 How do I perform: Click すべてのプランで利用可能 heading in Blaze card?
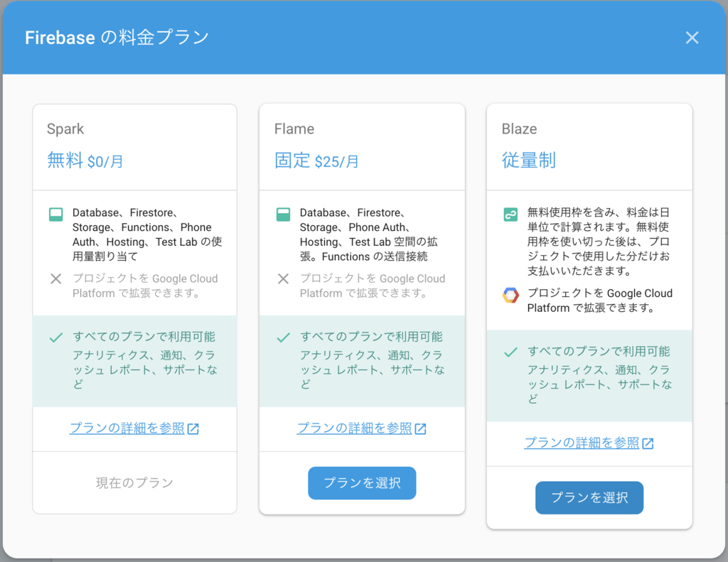click(599, 351)
